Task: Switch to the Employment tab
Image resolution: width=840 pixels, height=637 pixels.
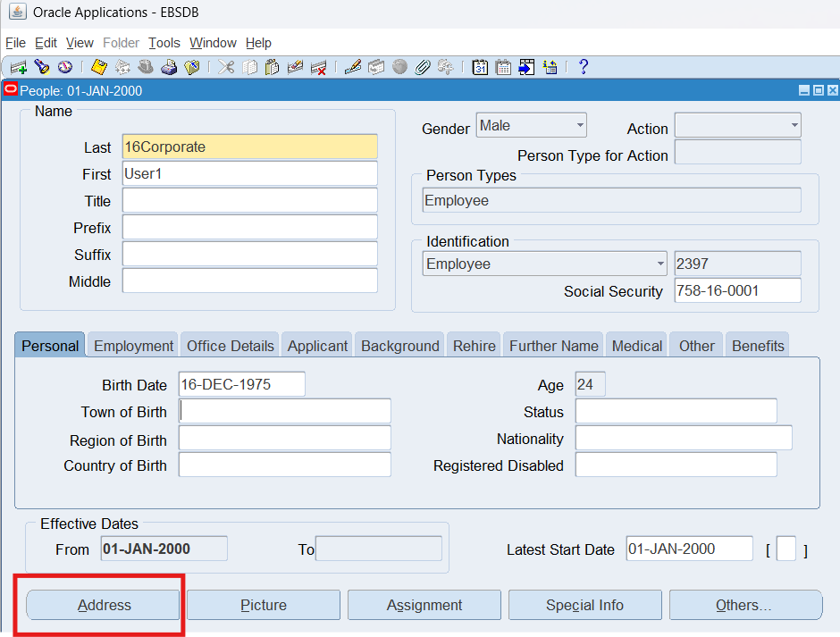Action: point(133,346)
